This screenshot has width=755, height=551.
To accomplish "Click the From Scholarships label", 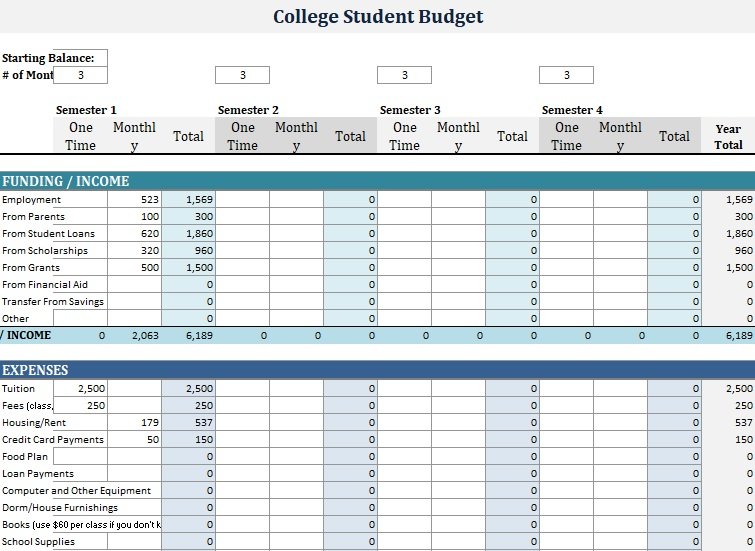I will 45,250.
